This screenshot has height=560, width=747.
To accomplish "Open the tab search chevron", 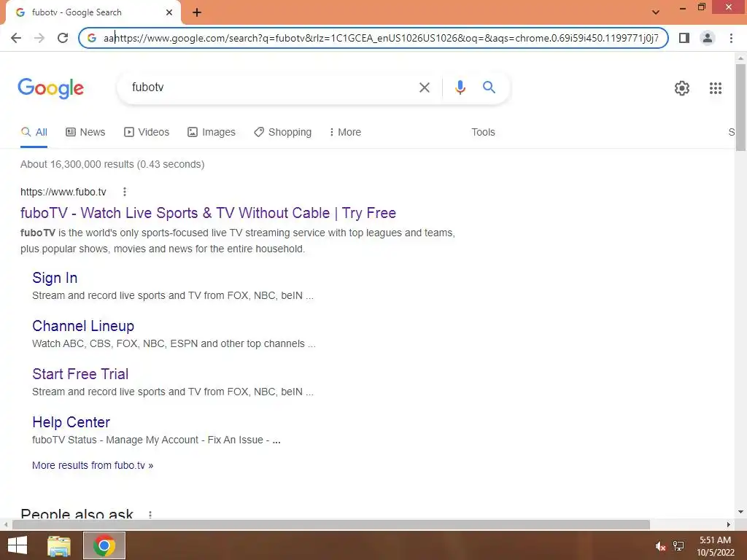I will (x=656, y=12).
